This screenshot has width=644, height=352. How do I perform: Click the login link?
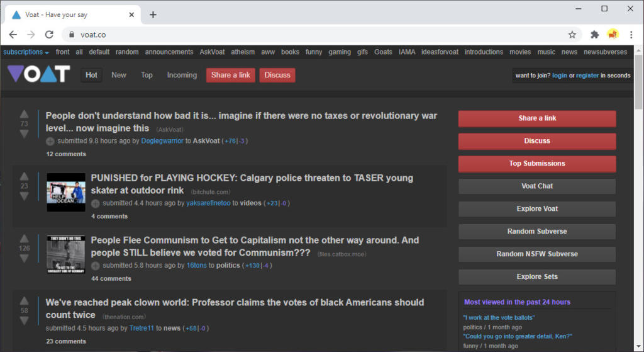[559, 76]
